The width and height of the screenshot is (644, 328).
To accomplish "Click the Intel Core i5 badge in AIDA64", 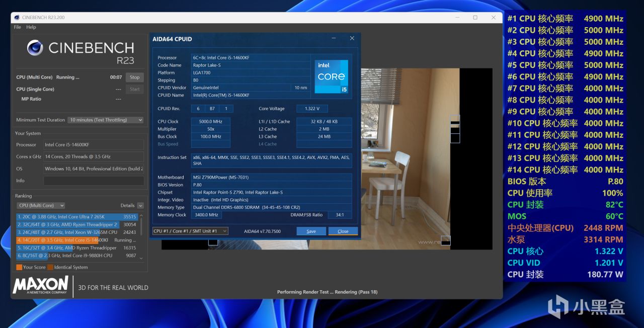I will pos(332,76).
